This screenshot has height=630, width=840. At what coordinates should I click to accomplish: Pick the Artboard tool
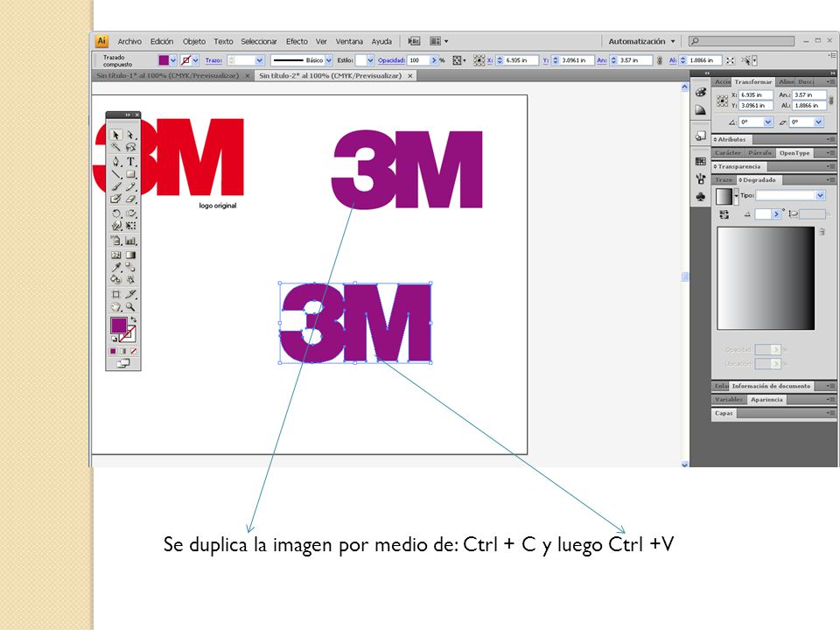115,294
